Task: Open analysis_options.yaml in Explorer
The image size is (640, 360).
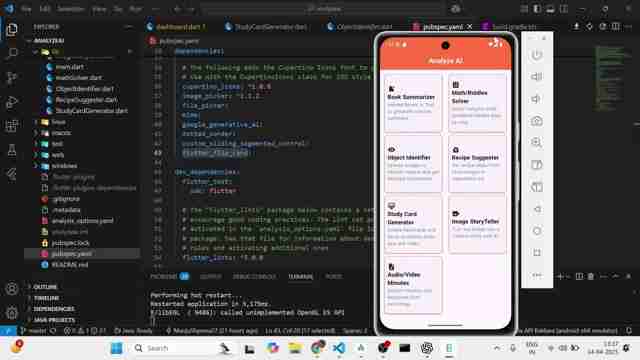Action: coord(82,221)
